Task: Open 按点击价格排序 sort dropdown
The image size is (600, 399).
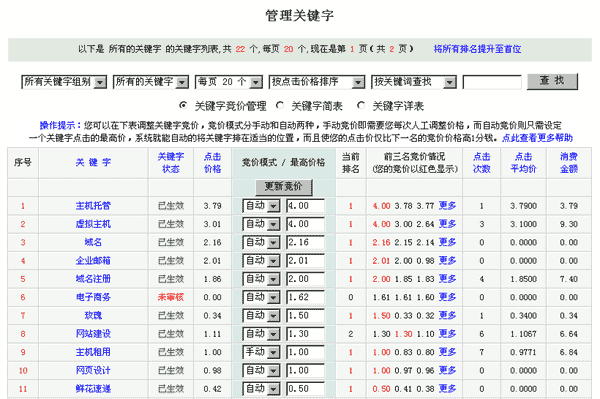Action: coord(317,82)
